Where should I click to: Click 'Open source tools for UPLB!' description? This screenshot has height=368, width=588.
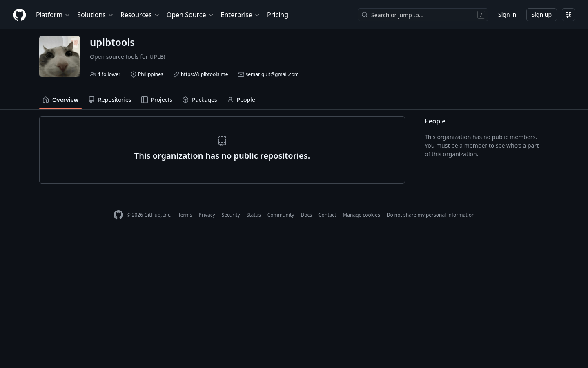[127, 57]
